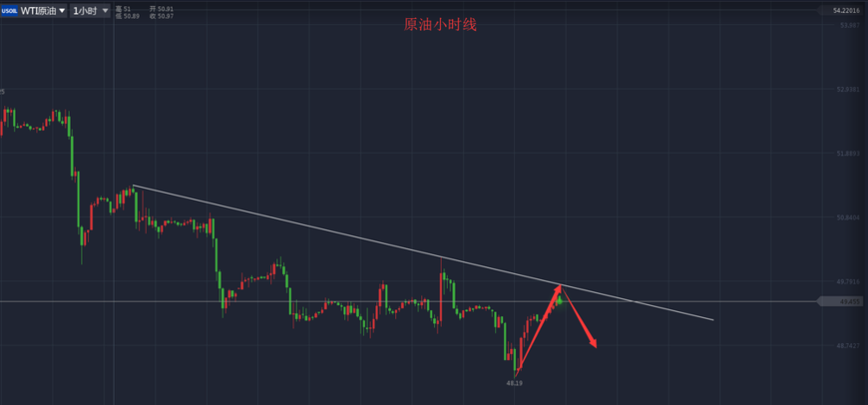The image size is (868, 405).
Task: Select the red upward arrow annotation
Action: pyautogui.click(x=538, y=327)
